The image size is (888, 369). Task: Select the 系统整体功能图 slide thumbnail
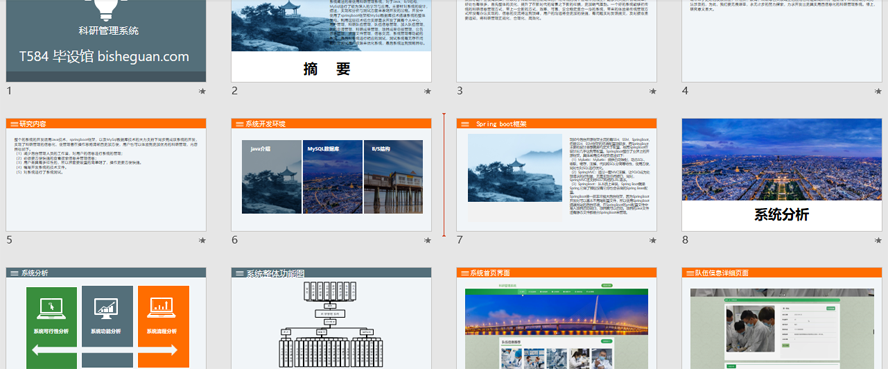tap(331, 319)
